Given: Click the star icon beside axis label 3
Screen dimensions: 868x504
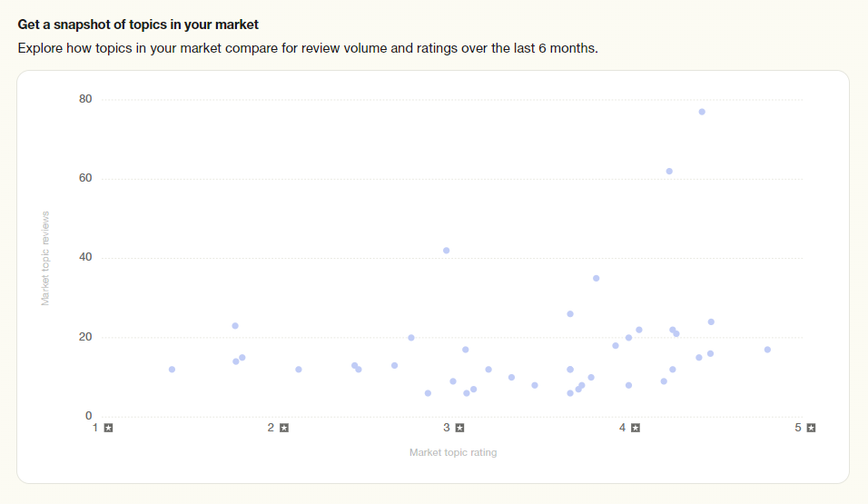Looking at the screenshot, I should pyautogui.click(x=459, y=428).
